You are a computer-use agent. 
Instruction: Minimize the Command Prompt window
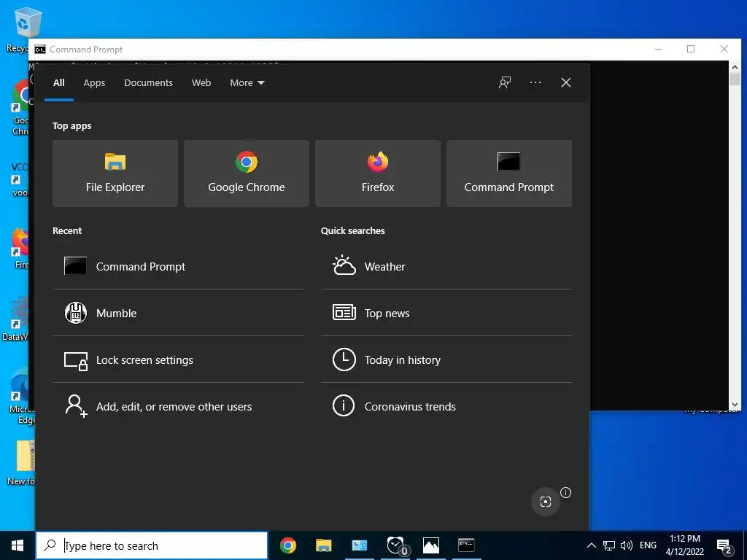coord(658,49)
